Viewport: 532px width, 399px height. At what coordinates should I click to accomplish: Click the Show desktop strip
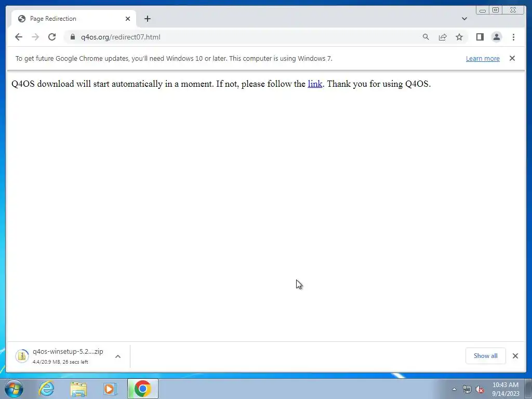point(528,389)
